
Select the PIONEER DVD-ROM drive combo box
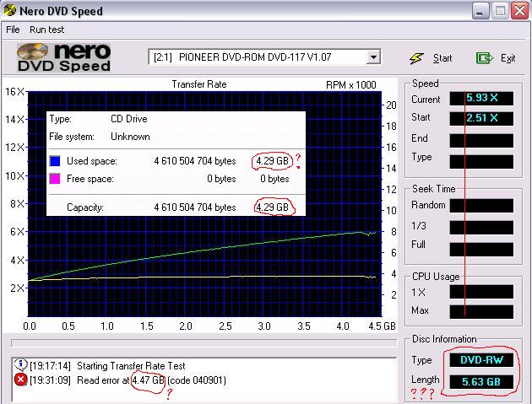[x=258, y=57]
